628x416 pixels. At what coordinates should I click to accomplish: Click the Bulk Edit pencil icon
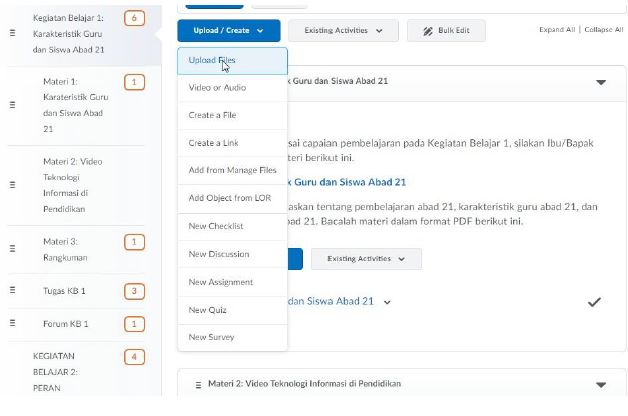[428, 31]
